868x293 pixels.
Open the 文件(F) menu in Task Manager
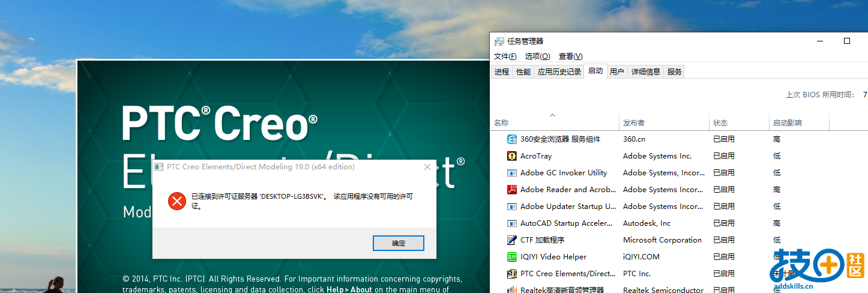click(x=505, y=56)
